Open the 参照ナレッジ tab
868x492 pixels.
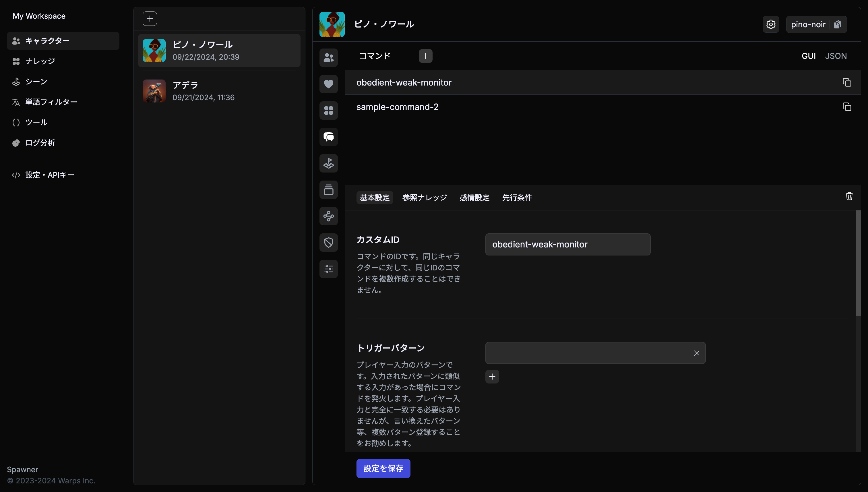[424, 198]
